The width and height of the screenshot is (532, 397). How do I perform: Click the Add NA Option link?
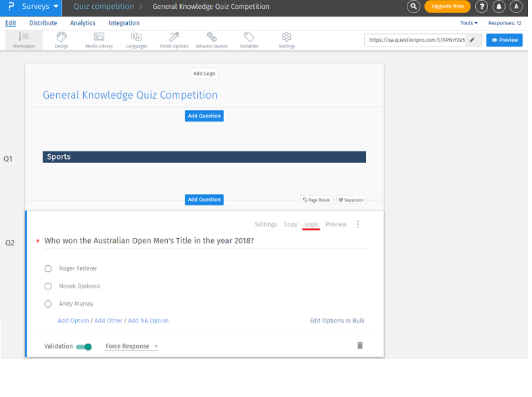[148, 321]
